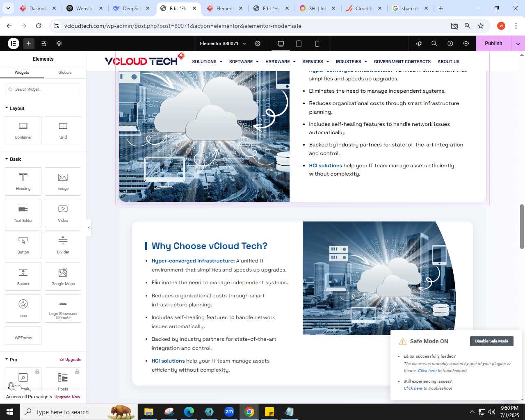Click first 'Click here' troubleshoot link
Viewport: 525px width, 420px height.
click(x=427, y=371)
